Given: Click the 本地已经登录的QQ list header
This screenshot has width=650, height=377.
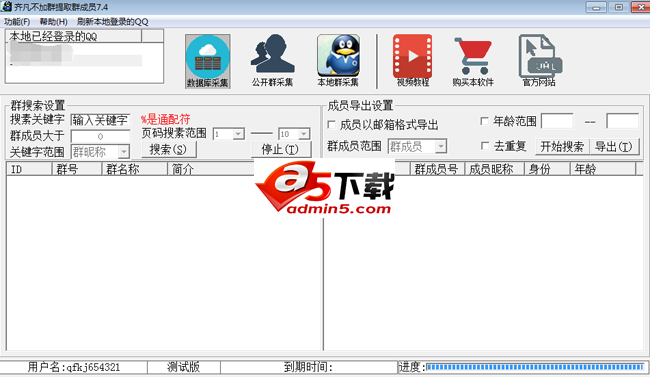Looking at the screenshot, I should pyautogui.click(x=74, y=36).
